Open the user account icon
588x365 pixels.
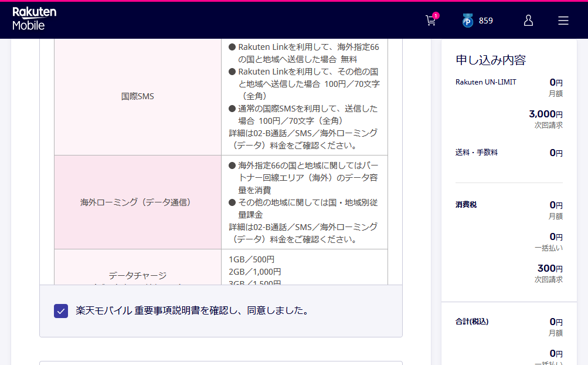tap(528, 21)
